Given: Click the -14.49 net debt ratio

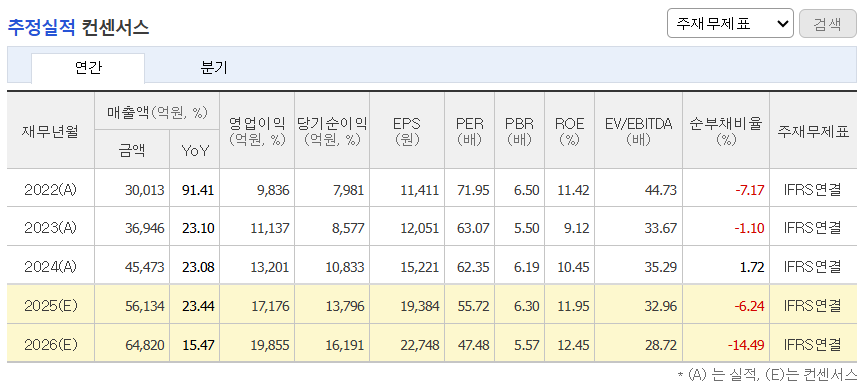Looking at the screenshot, I should pyautogui.click(x=746, y=345).
